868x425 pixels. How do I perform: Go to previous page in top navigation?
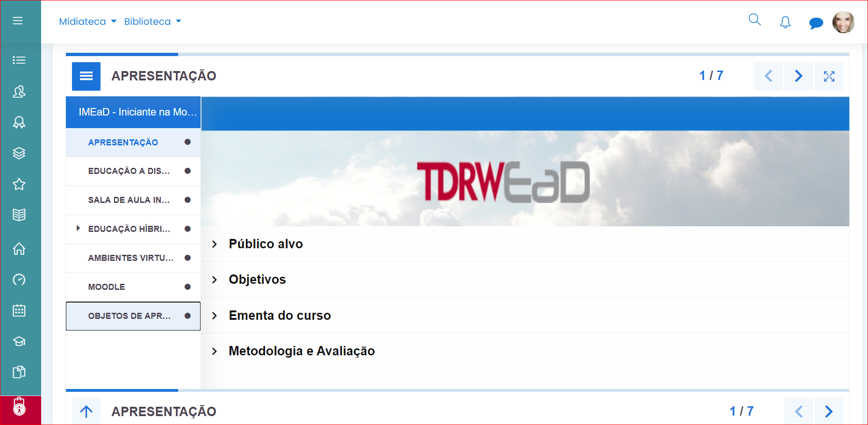coord(768,76)
